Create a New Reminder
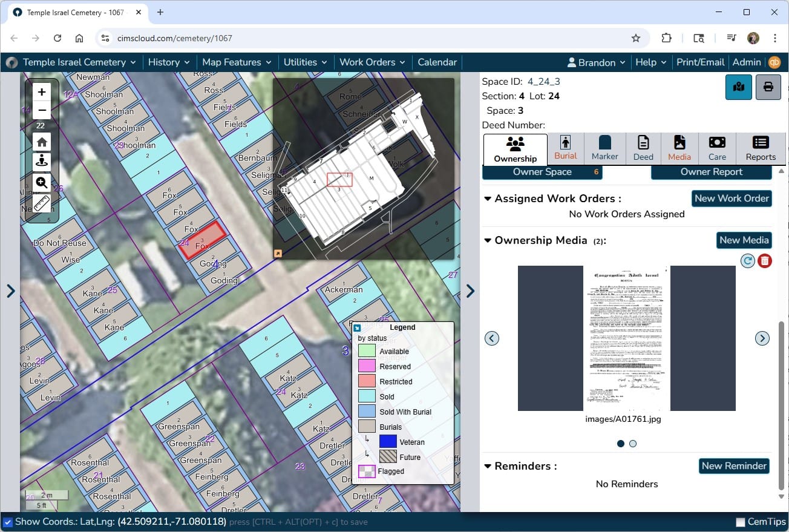This screenshot has width=789, height=532. click(734, 466)
